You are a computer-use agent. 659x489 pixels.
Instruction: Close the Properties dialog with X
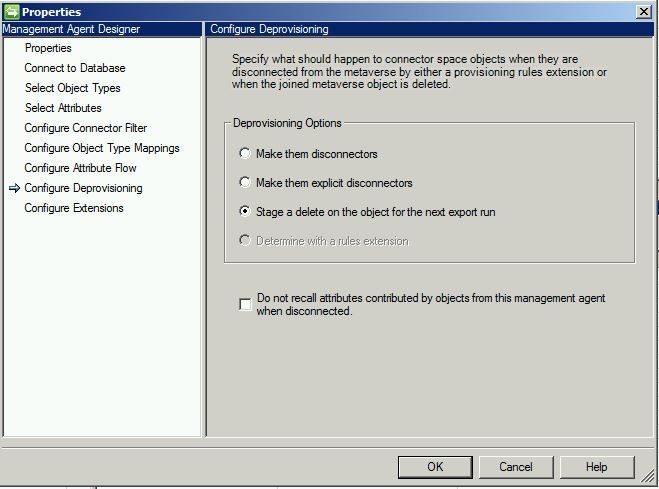(643, 11)
